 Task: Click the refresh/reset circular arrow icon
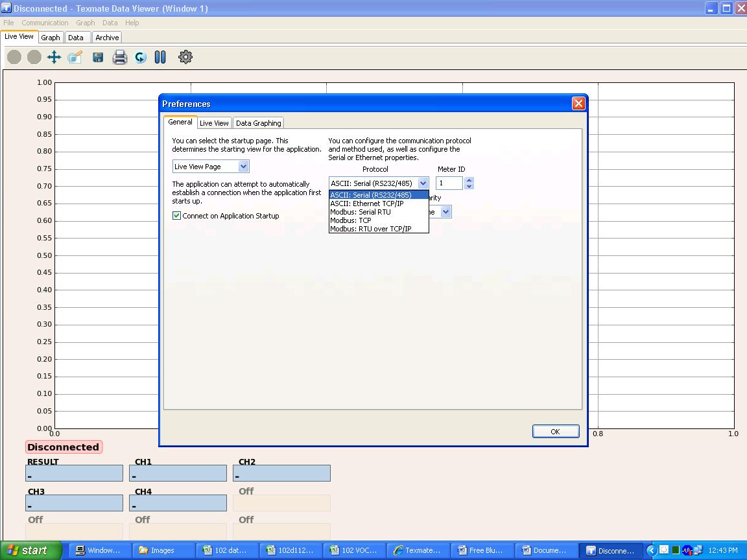coord(141,58)
